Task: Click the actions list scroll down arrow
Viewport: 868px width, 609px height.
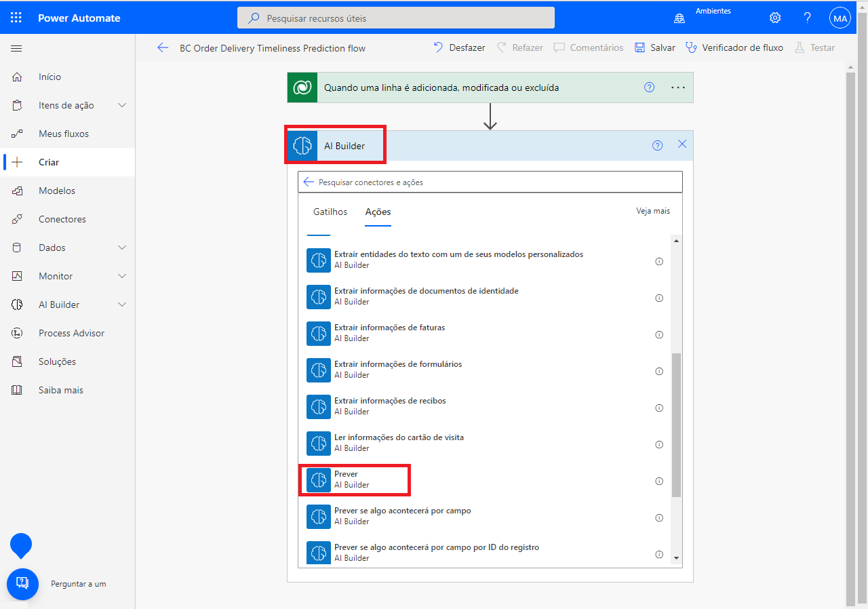Action: 676,557
